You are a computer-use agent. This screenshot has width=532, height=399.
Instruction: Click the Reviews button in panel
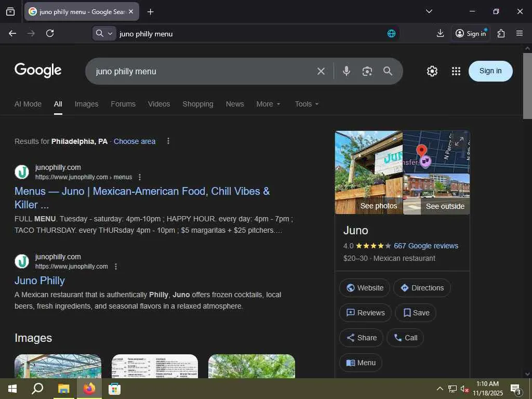point(365,313)
